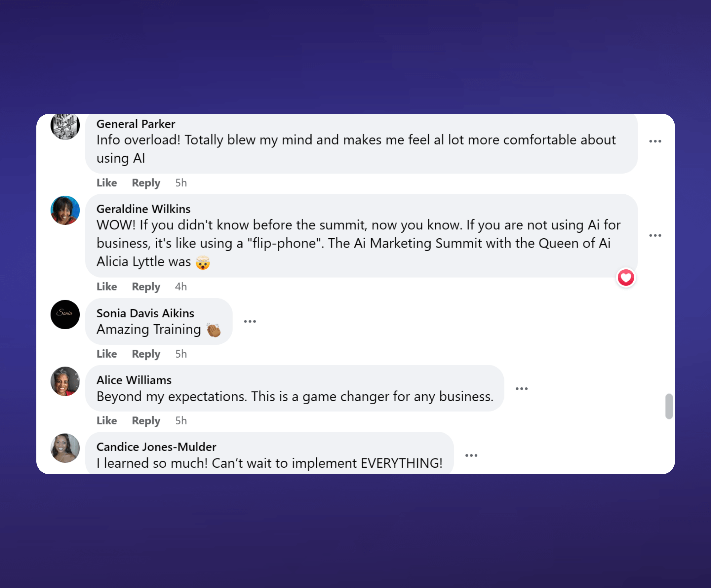Reply to Alice Williams' comment

click(146, 421)
